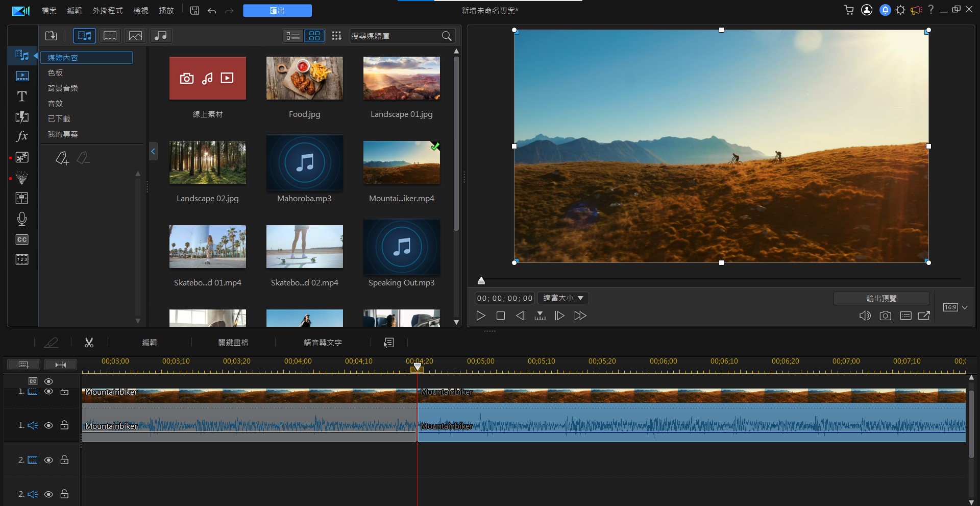
Task: Open the subtitle room CC icon
Action: point(21,239)
